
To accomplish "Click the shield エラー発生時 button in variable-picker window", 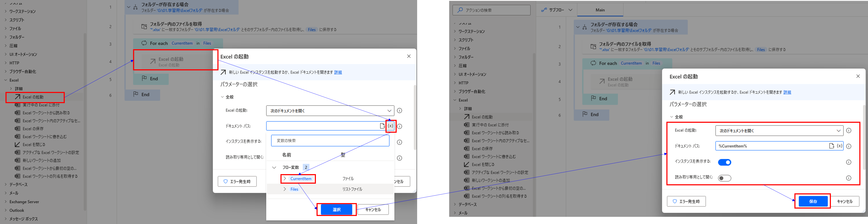I will [237, 182].
